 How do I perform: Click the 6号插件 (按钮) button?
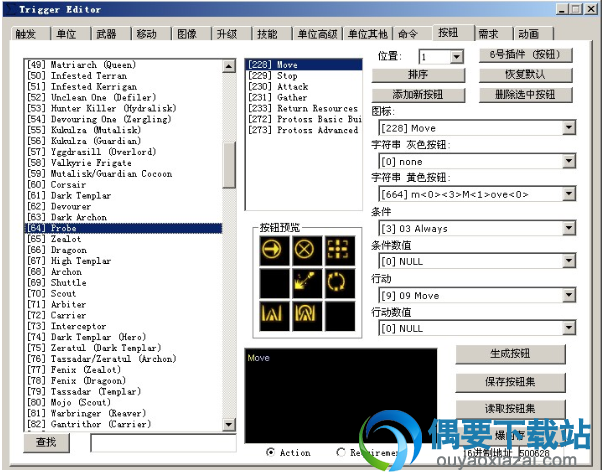[x=525, y=55]
